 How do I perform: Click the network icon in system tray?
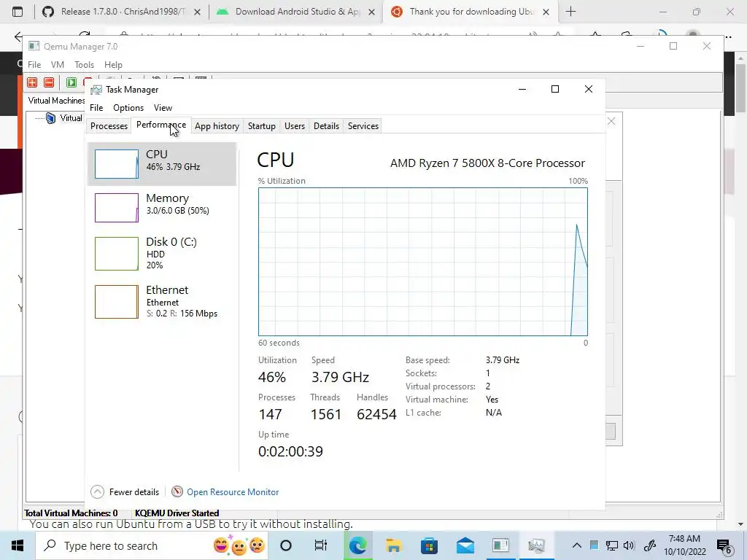point(612,545)
